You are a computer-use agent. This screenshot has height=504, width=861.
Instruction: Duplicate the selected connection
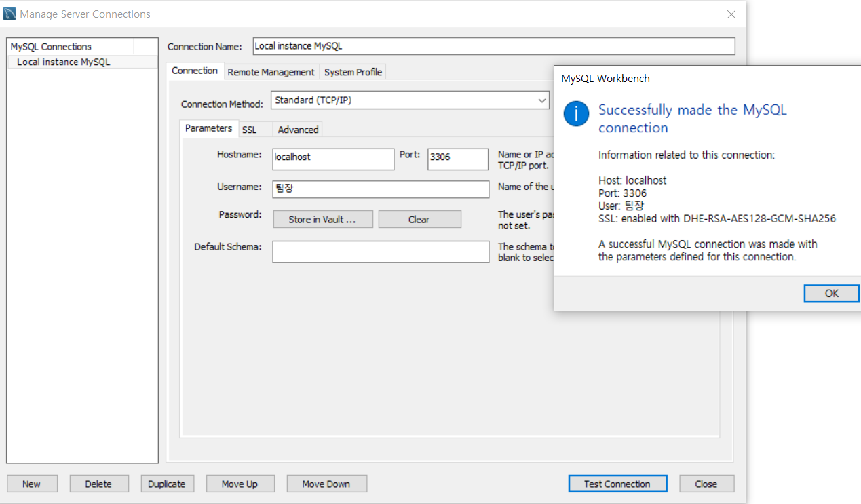167,484
